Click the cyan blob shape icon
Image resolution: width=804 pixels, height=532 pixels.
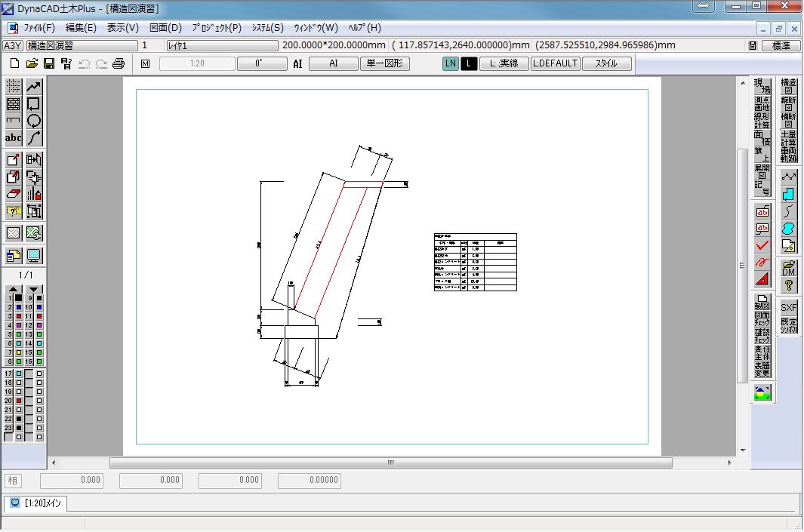[x=789, y=229]
